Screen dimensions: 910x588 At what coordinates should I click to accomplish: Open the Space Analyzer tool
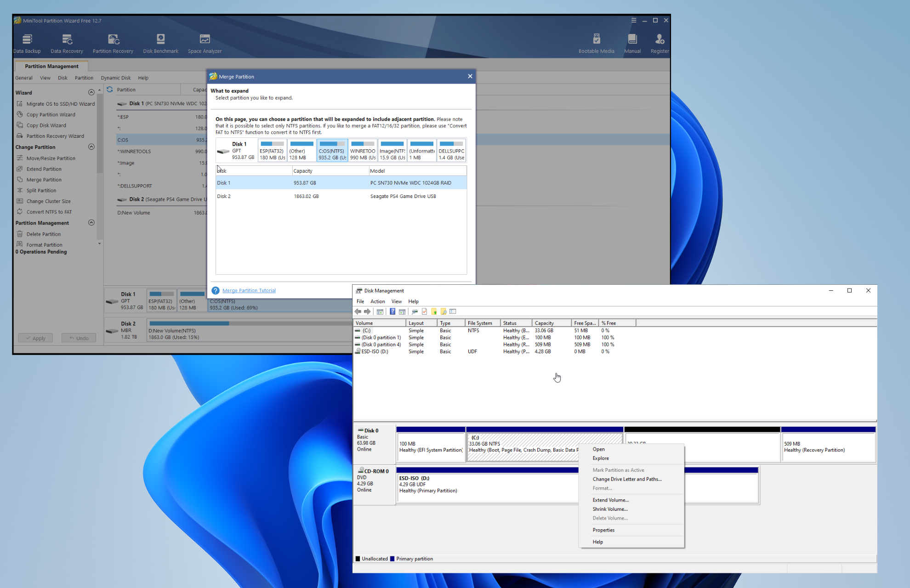(x=205, y=44)
